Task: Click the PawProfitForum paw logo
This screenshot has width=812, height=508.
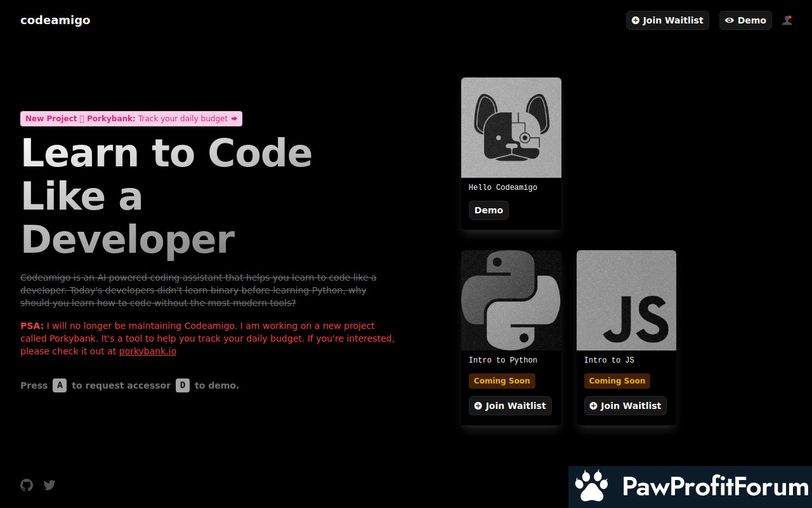Action: pyautogui.click(x=591, y=486)
